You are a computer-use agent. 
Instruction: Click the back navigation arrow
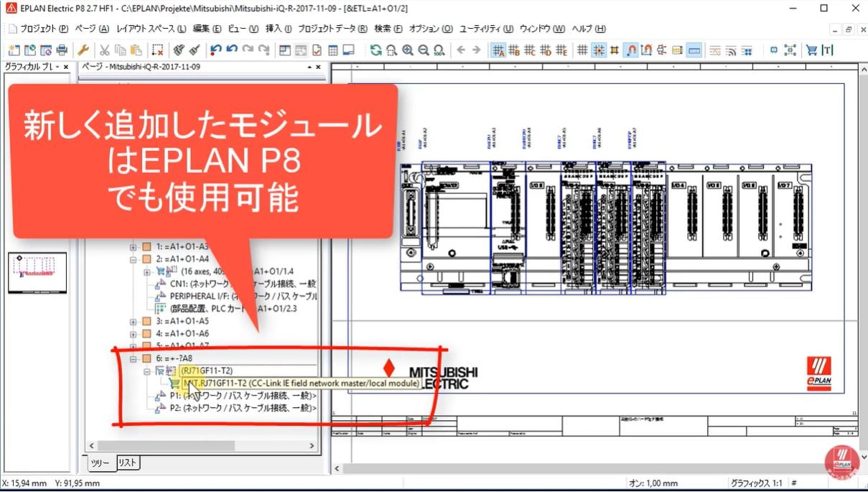tap(460, 50)
